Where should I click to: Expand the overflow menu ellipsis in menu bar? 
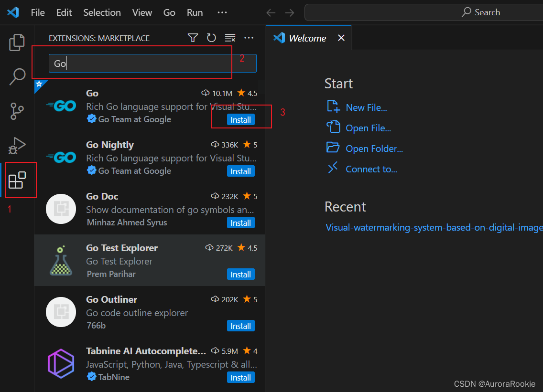[x=222, y=12]
